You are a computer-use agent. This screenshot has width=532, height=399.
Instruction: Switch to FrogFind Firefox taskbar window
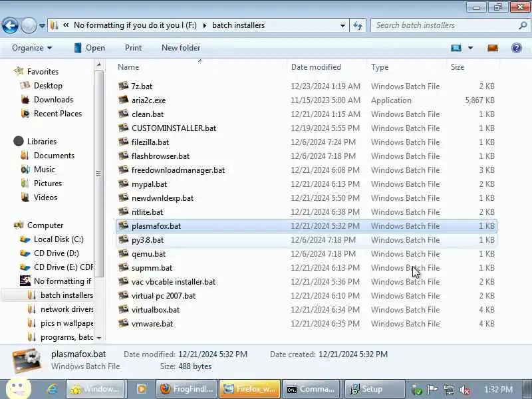(187, 389)
